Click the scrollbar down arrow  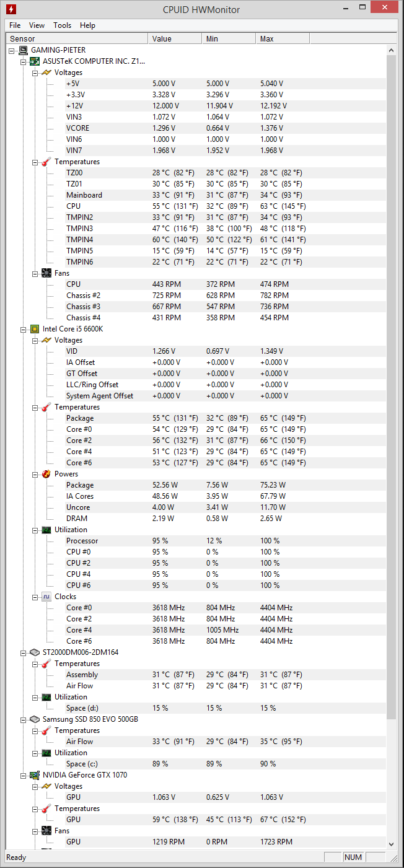(x=391, y=843)
